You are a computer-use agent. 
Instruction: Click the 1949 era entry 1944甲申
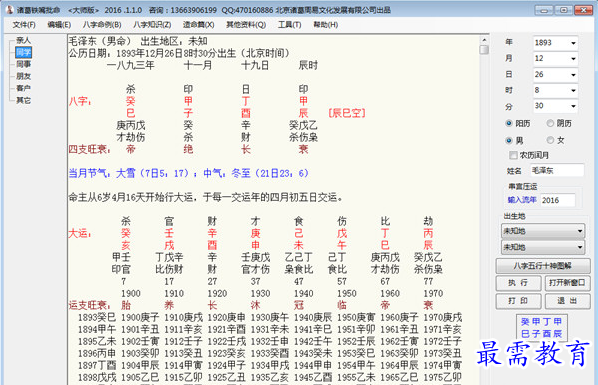[x=313, y=365]
